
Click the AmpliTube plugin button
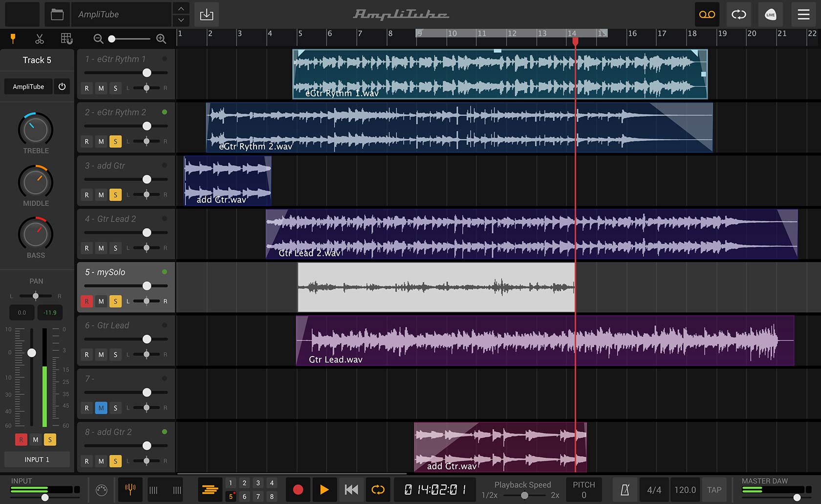coord(28,86)
